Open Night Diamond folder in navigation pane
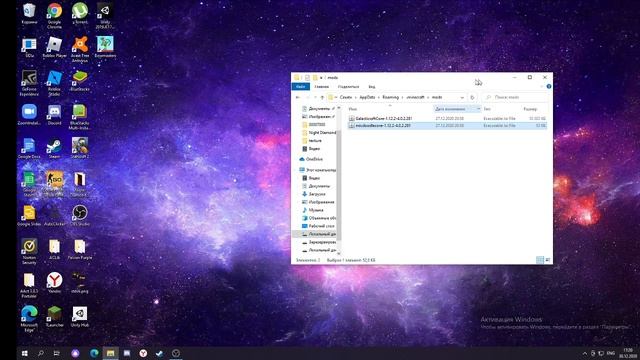Image resolution: width=640 pixels, height=360 pixels. click(x=318, y=133)
